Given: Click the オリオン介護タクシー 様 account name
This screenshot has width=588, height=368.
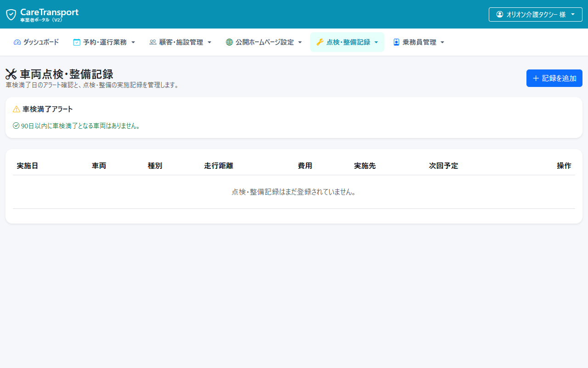Looking at the screenshot, I should point(536,15).
